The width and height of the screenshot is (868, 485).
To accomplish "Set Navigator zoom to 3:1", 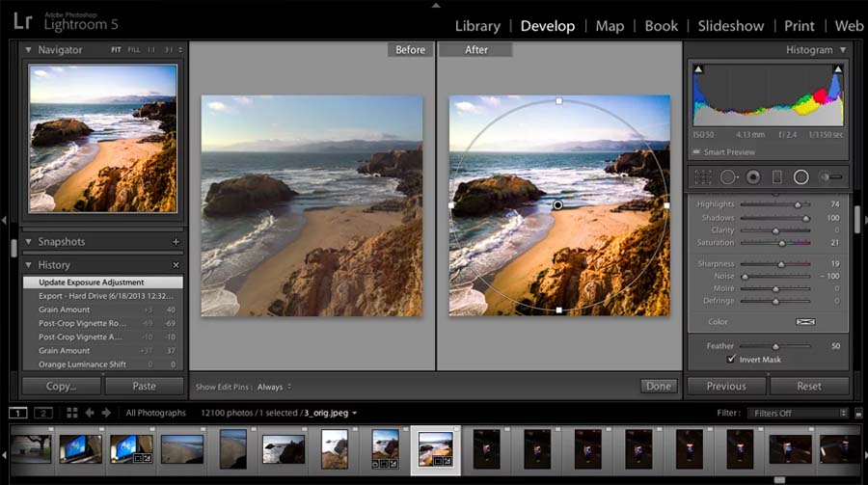I will click(168, 50).
